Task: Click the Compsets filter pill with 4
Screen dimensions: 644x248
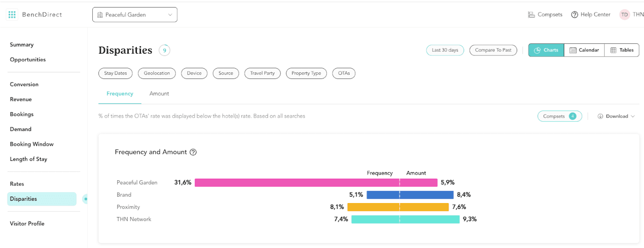Action: (x=560, y=117)
